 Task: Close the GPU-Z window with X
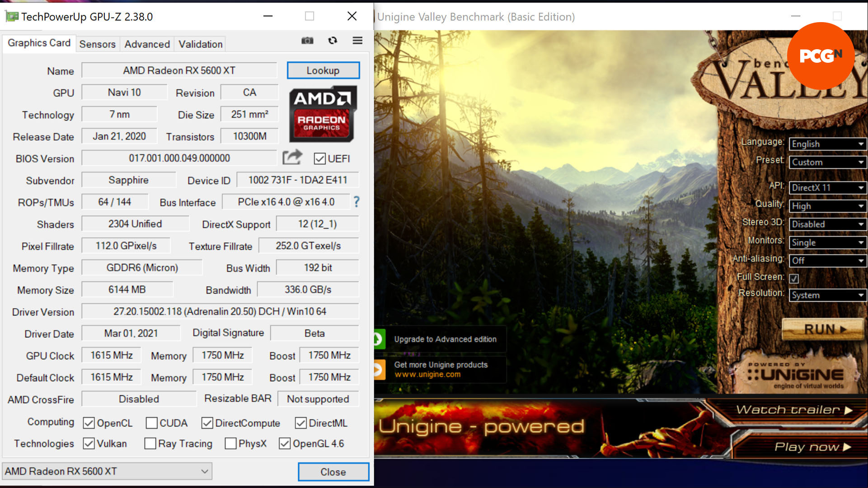coord(352,16)
